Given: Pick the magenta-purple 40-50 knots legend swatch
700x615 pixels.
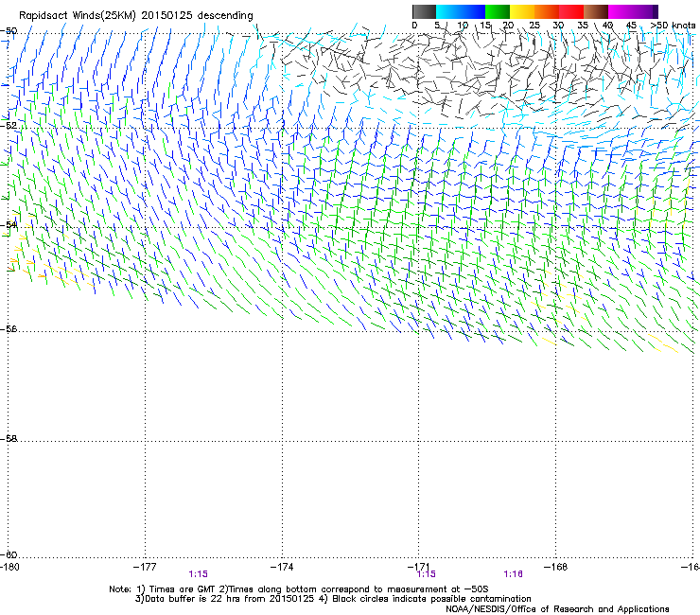Looking at the screenshot, I should (x=633, y=11).
